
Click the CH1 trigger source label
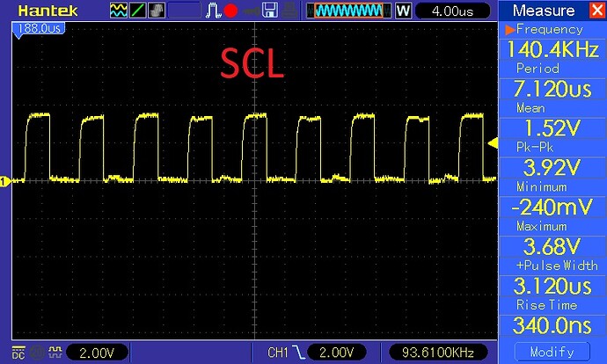coord(278,353)
